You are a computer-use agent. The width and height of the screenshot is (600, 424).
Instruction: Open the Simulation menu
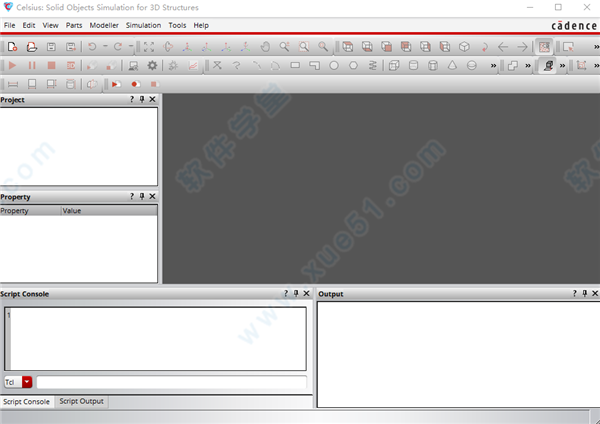coord(143,25)
